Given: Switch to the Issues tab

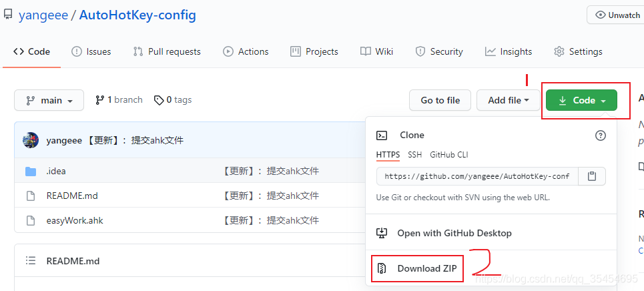Looking at the screenshot, I should point(91,52).
